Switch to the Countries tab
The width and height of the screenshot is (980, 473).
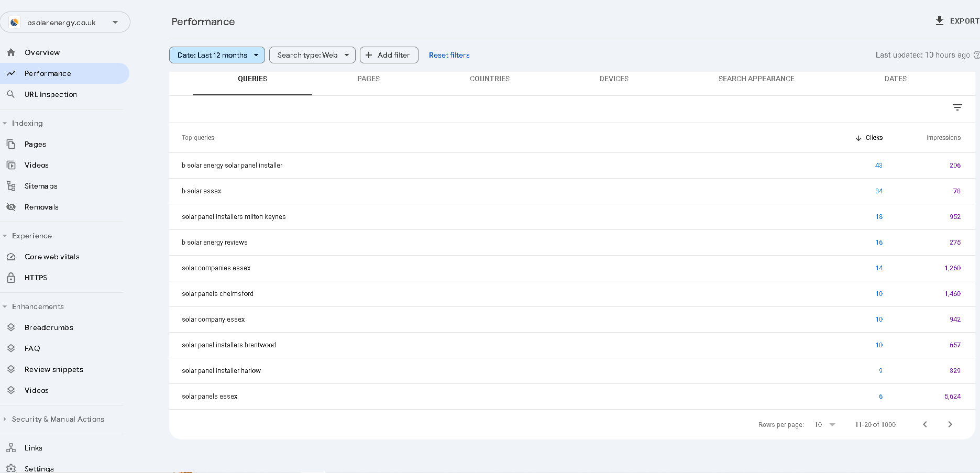[489, 79]
